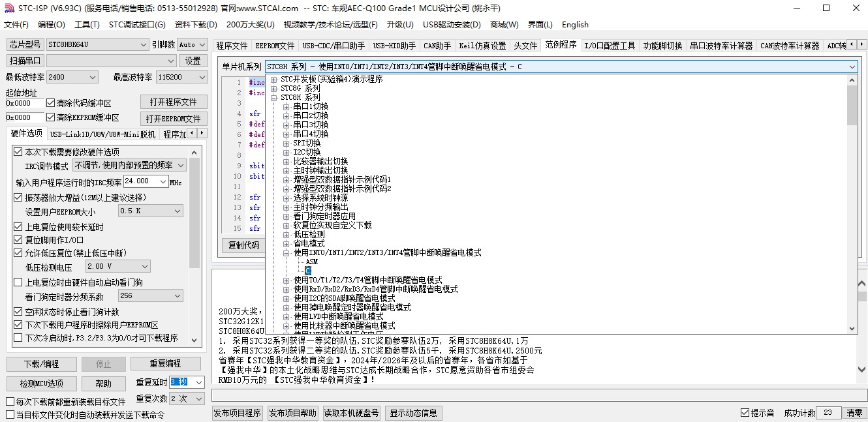
Task: Toggle 清除EEPROM缓冲区 checkbox
Action: [x=51, y=117]
